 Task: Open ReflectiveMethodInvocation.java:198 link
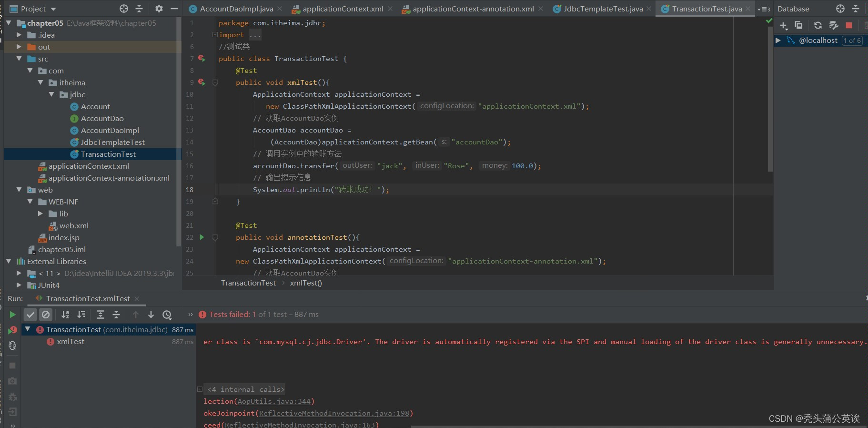point(334,413)
